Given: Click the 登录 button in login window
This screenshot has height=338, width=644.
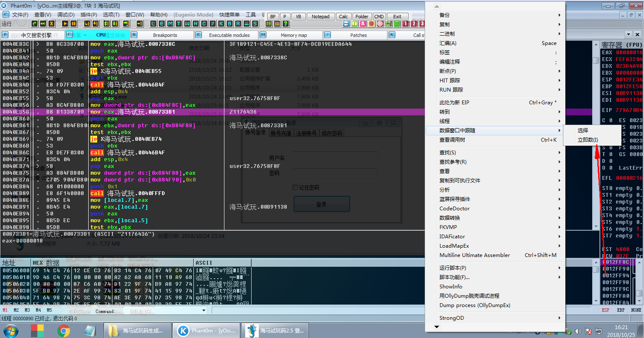Looking at the screenshot, I should tap(322, 204).
